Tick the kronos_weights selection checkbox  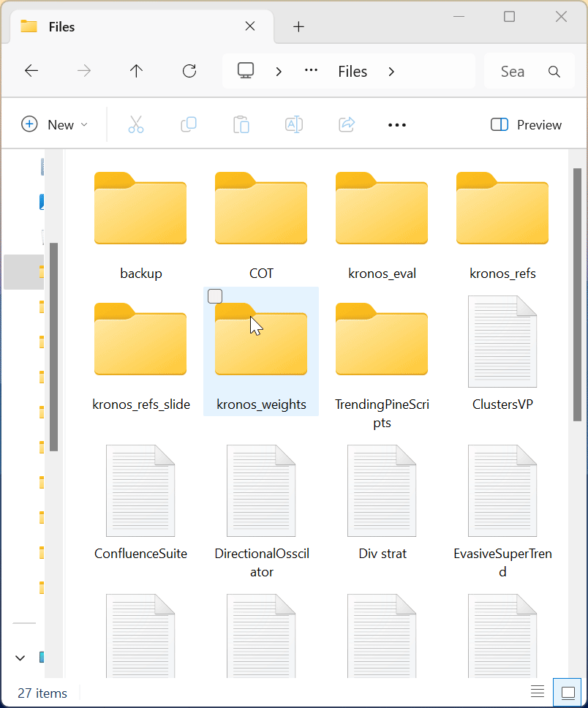(x=215, y=296)
